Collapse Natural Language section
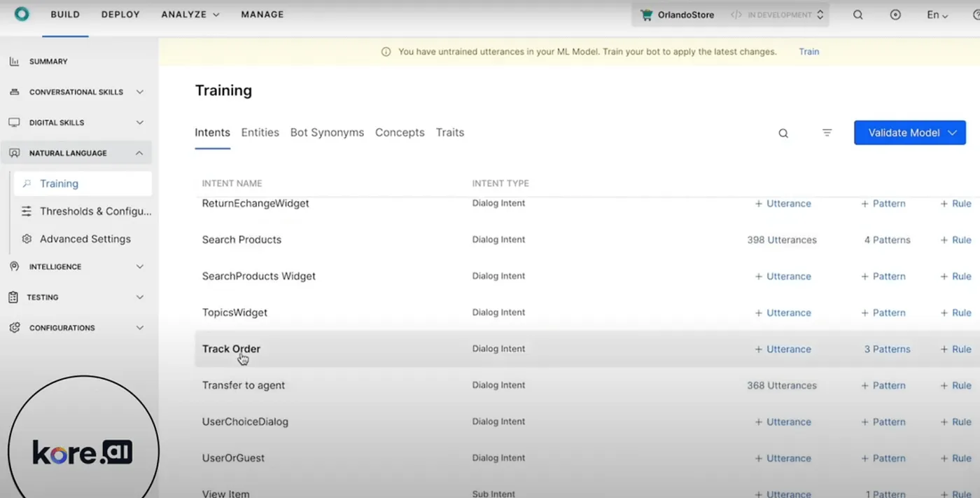The height and width of the screenshot is (498, 980). tap(139, 153)
